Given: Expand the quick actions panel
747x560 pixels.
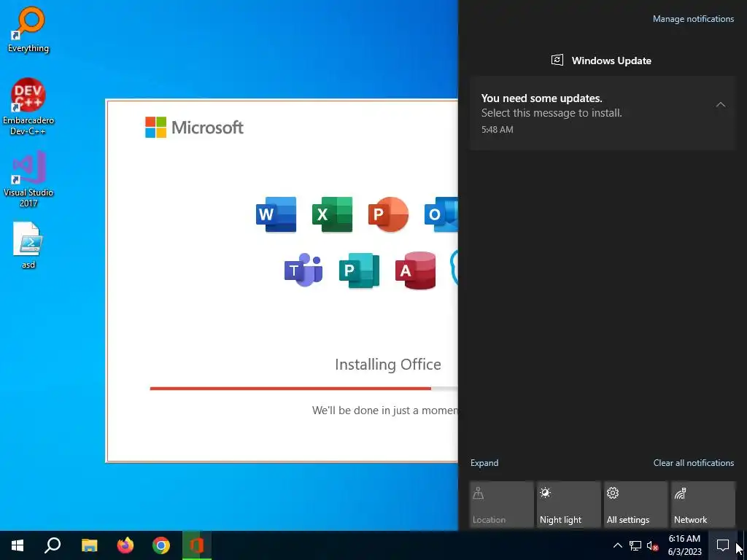Looking at the screenshot, I should (x=484, y=463).
